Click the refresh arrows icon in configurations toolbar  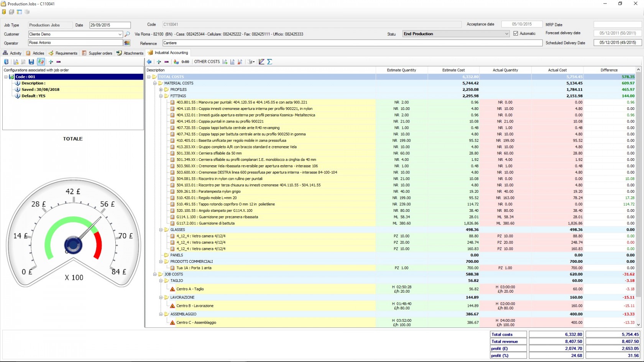[41, 62]
